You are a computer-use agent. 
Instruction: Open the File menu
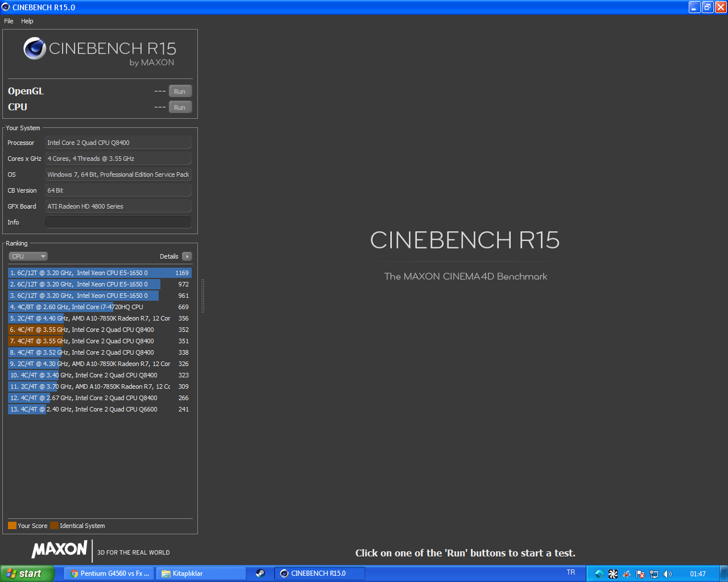pos(9,21)
